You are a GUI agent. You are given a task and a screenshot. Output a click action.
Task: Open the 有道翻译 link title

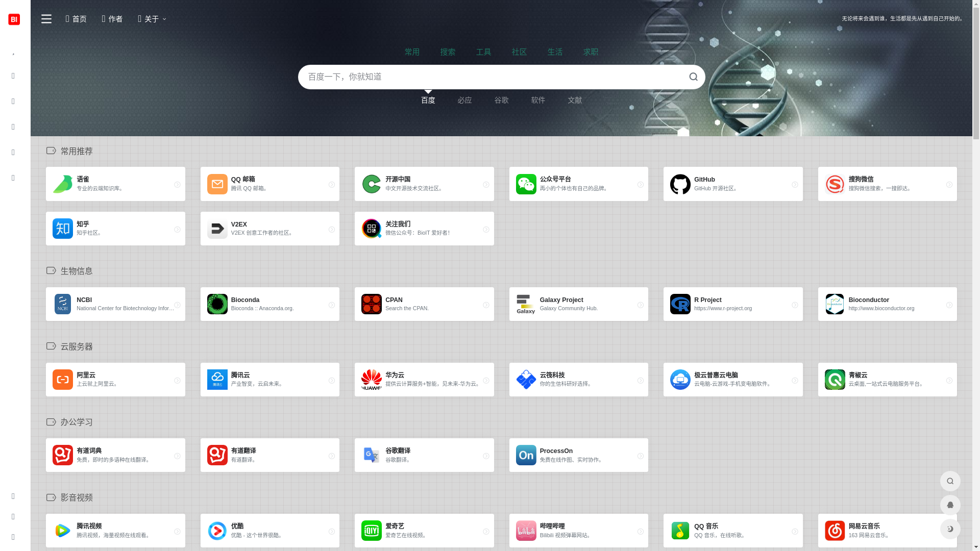(x=243, y=451)
